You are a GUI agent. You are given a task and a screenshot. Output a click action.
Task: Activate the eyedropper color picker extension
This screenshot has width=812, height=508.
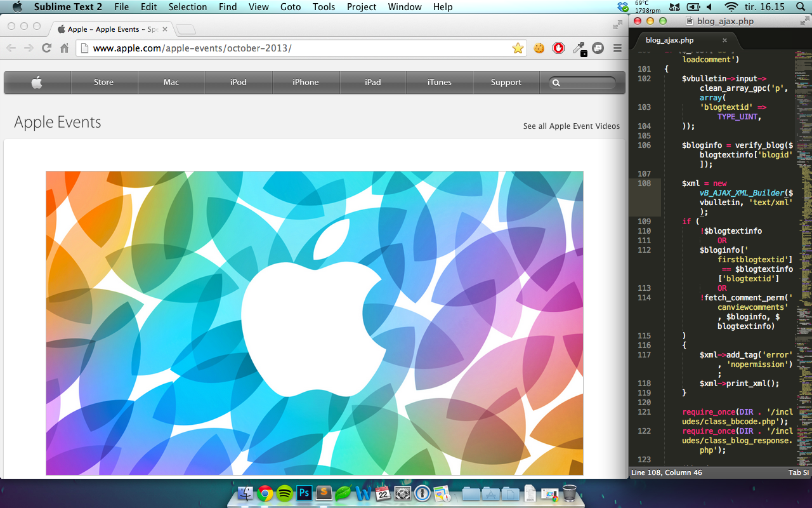(579, 48)
